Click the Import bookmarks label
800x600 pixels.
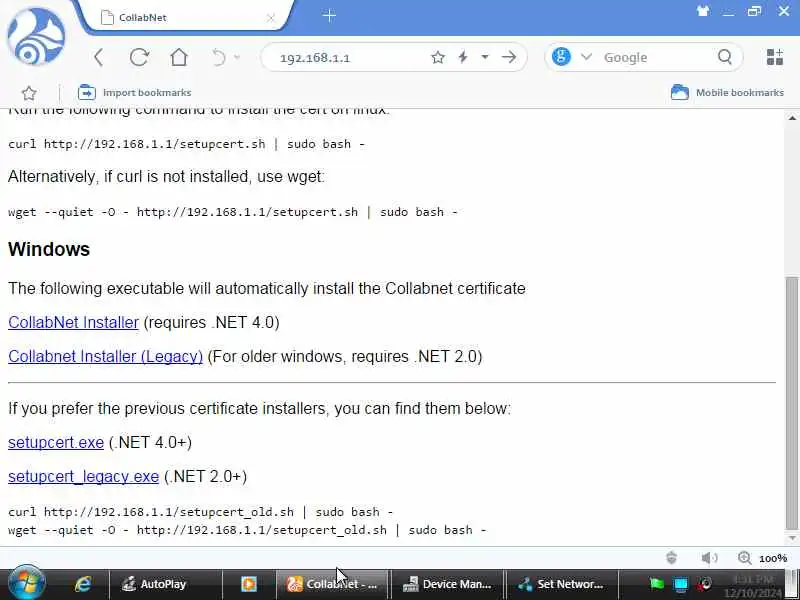(x=147, y=92)
